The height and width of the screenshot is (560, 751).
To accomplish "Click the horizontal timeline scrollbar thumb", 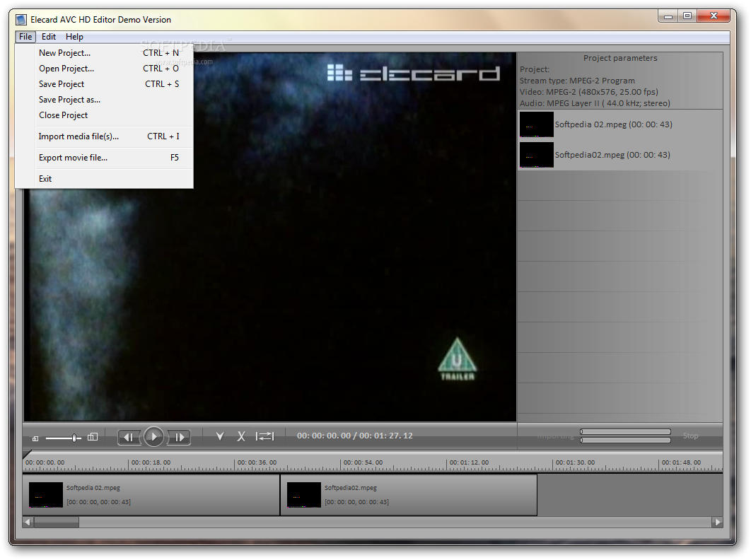I will click(56, 522).
